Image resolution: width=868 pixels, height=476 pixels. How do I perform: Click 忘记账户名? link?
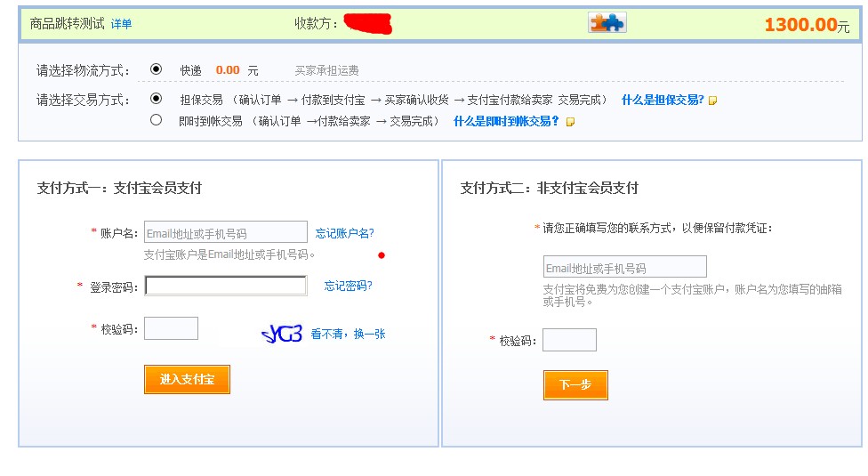click(345, 233)
